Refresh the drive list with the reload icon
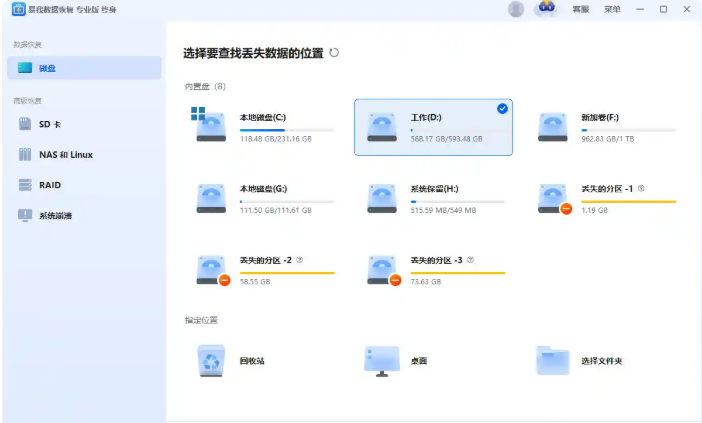702x423 pixels. pos(334,53)
